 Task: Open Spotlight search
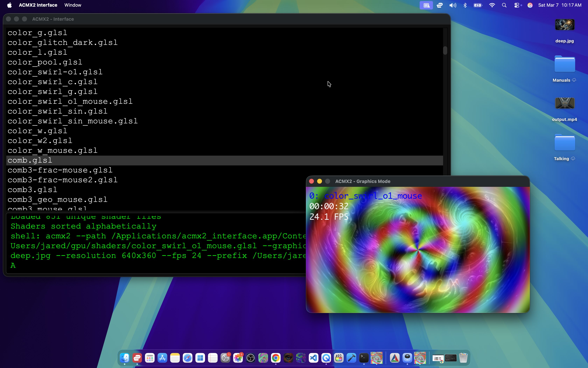504,5
